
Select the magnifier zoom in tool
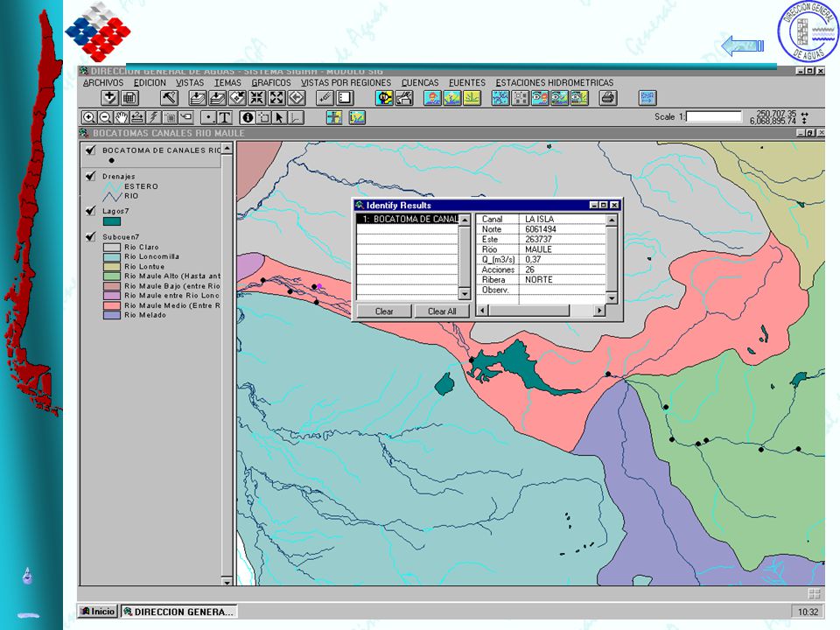[x=89, y=117]
